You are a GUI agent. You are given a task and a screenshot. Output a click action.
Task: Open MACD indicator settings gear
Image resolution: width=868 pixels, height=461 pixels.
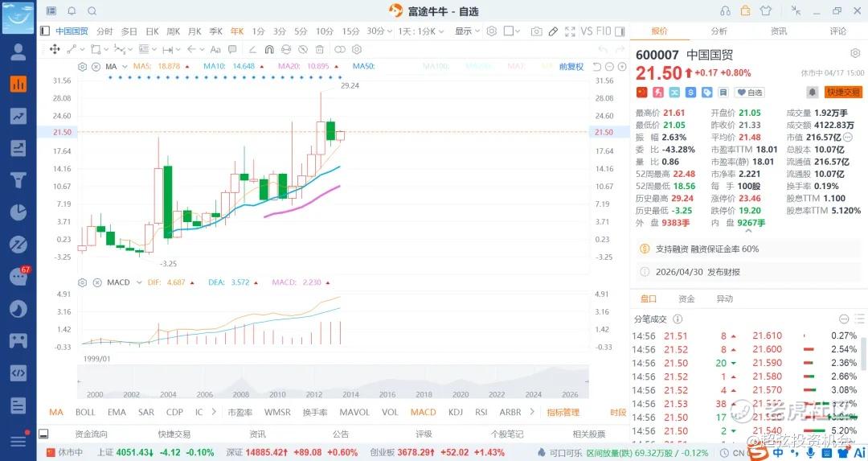(x=82, y=282)
